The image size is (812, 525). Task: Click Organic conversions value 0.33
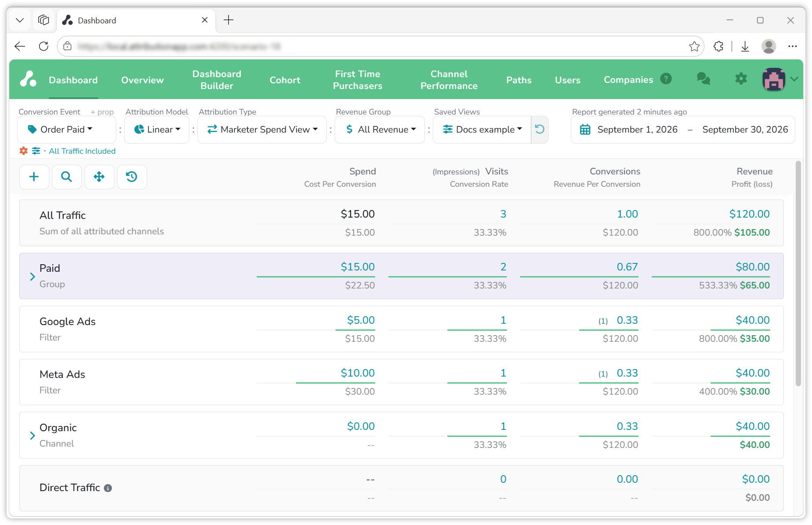point(627,426)
